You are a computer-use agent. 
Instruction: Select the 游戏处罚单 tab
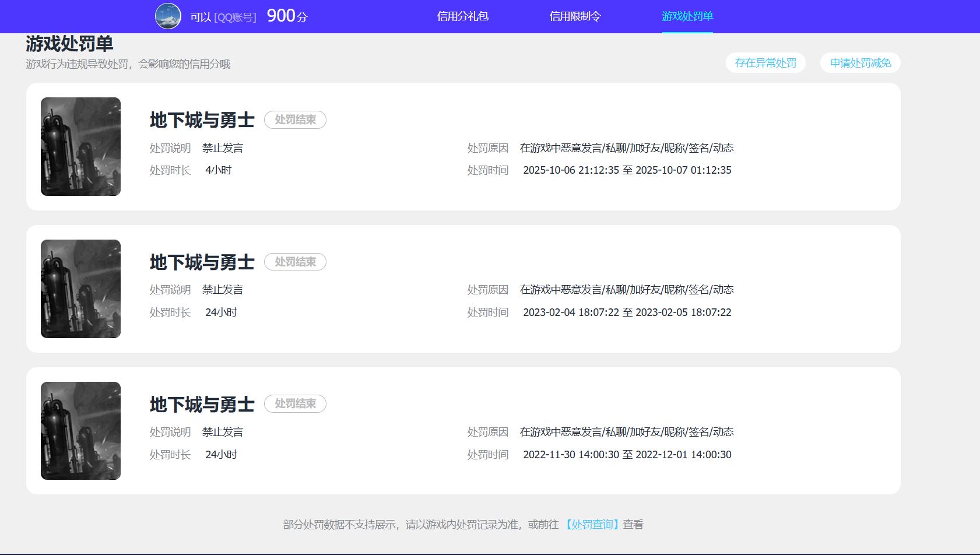687,16
